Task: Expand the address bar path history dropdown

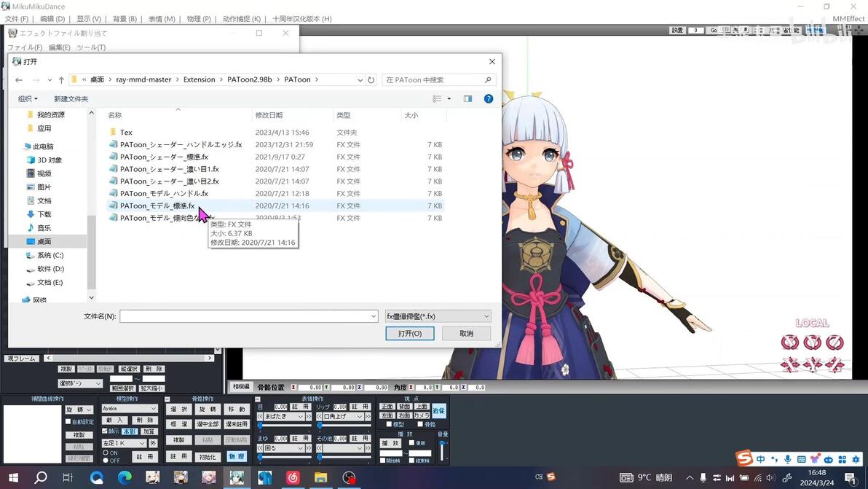Action: (360, 79)
